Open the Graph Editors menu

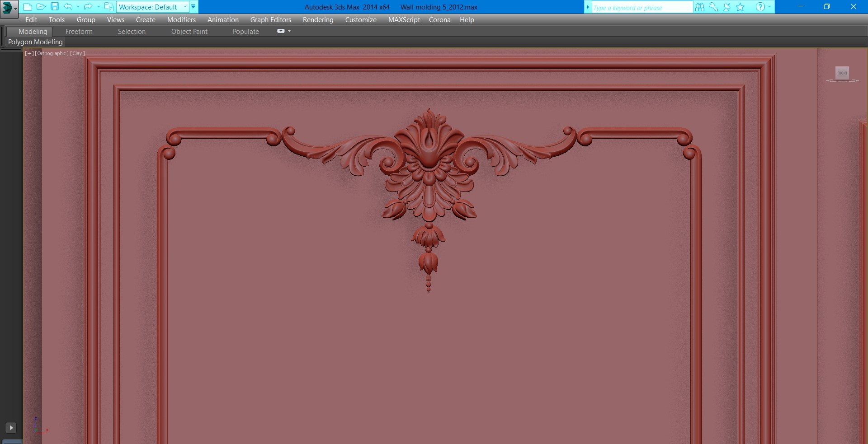[x=271, y=20]
